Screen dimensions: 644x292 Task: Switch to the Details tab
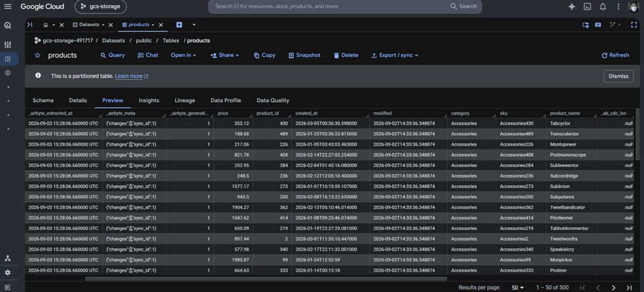(77, 100)
